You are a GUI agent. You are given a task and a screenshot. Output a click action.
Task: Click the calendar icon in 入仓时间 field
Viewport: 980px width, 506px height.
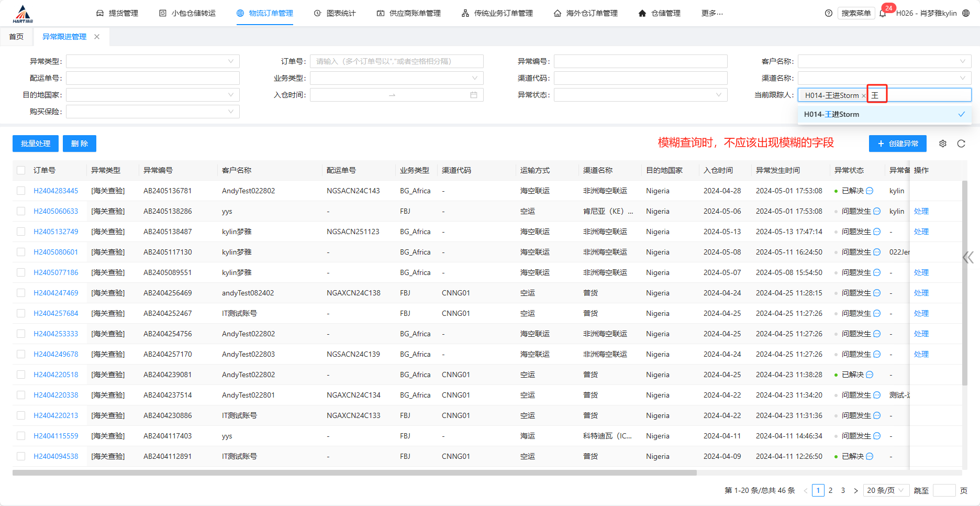tap(474, 95)
